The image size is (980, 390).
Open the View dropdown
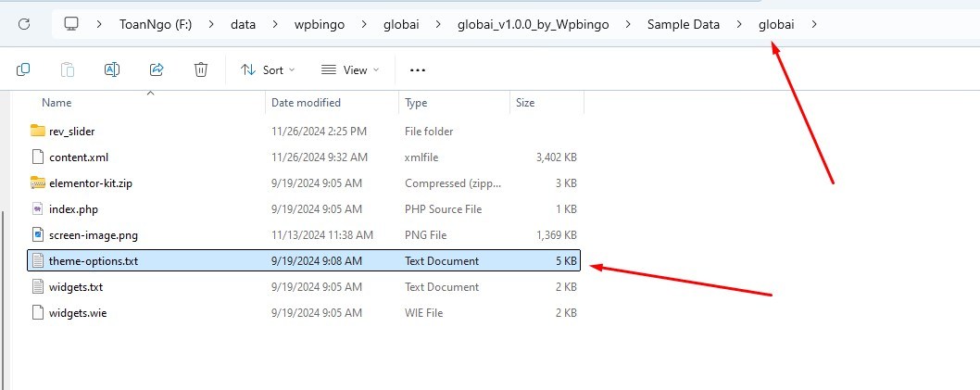tap(349, 69)
